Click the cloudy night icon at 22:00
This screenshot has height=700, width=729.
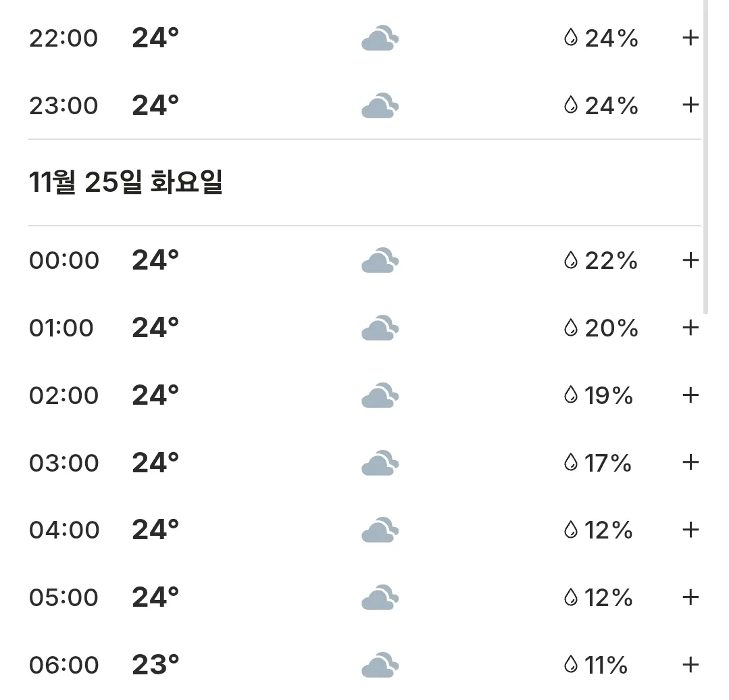[380, 38]
